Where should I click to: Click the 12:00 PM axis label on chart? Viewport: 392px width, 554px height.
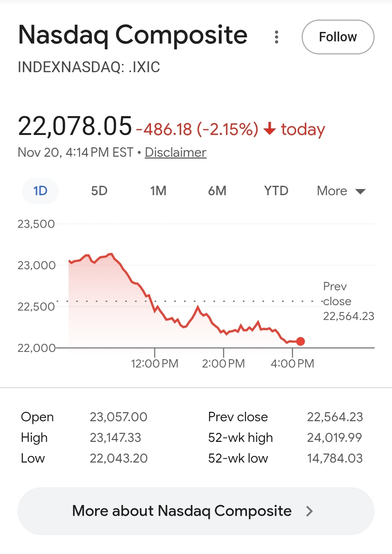(155, 363)
